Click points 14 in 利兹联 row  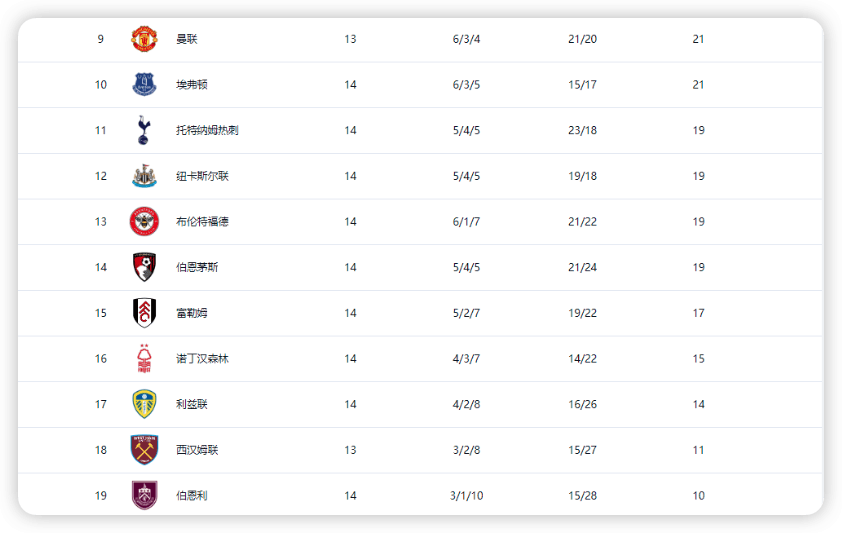(x=698, y=404)
